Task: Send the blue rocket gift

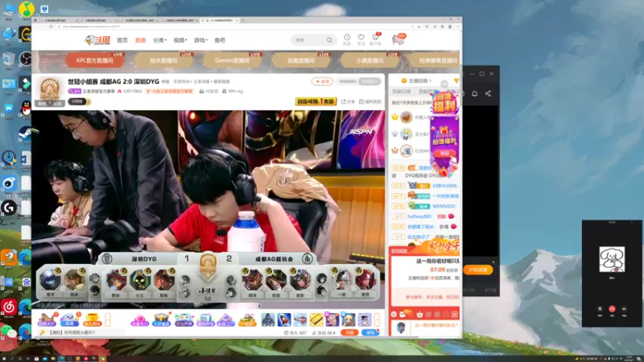Action: [284, 319]
